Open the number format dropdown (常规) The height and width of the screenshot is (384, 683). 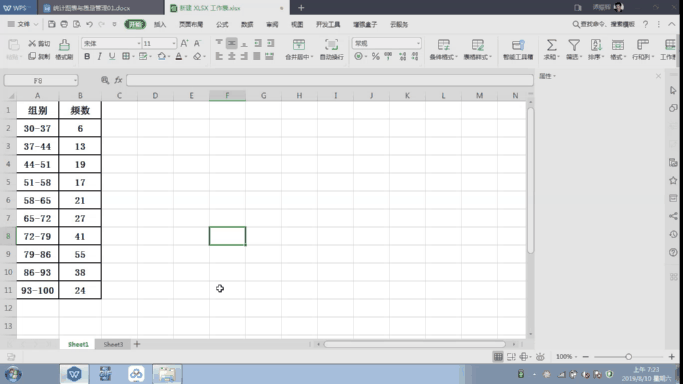[x=418, y=44]
